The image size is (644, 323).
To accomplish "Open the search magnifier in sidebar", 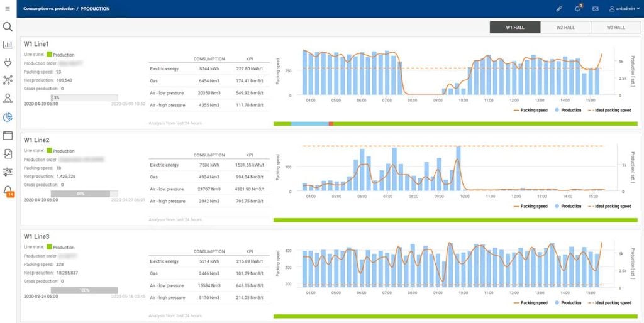I will (x=8, y=27).
